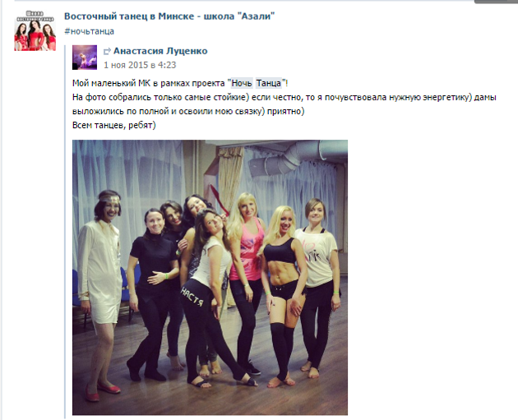Click the text Мой маленький МК в рамках проекта

(x=149, y=83)
